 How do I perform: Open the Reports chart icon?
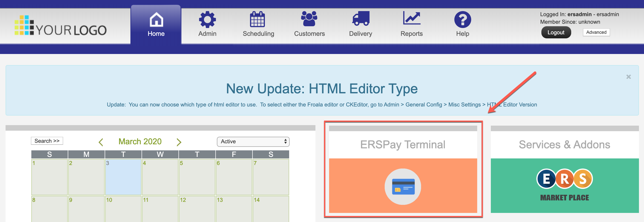411,19
